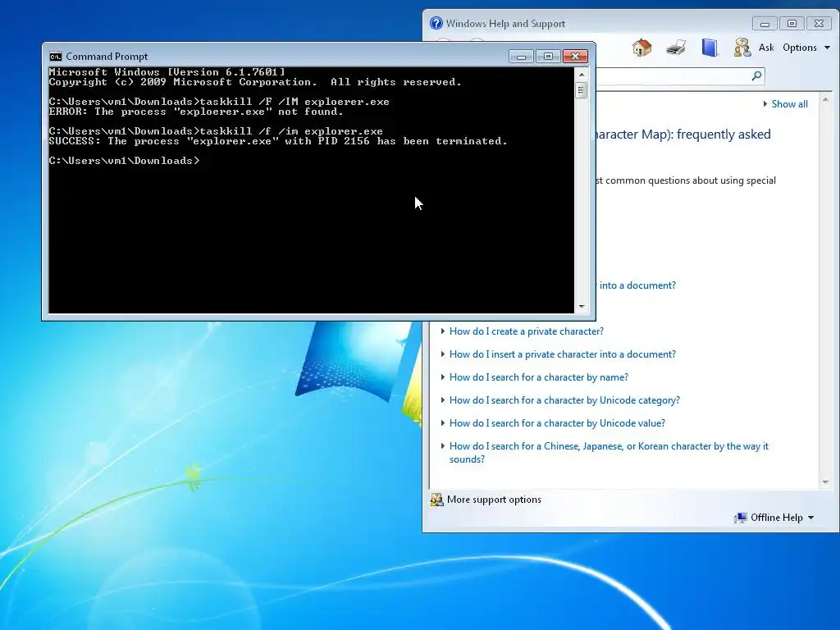The image size is (840, 630).
Task: Click the Ask people icon
Action: pos(742,48)
